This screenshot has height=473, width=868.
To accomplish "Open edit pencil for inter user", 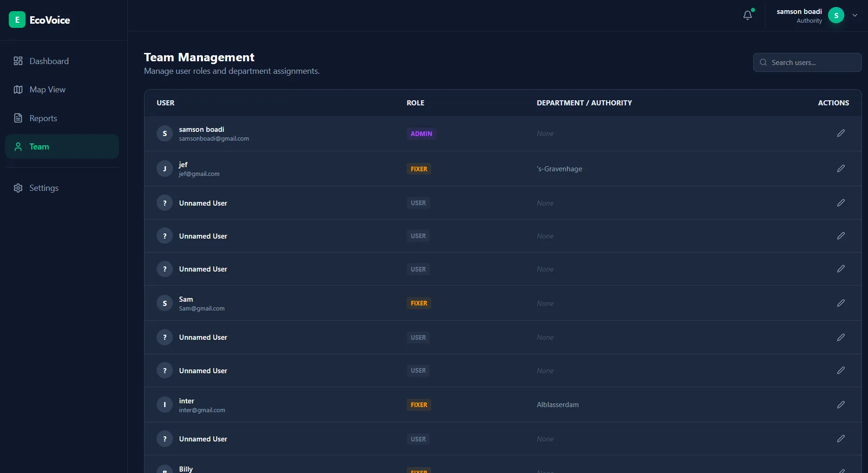I will pyautogui.click(x=841, y=405).
